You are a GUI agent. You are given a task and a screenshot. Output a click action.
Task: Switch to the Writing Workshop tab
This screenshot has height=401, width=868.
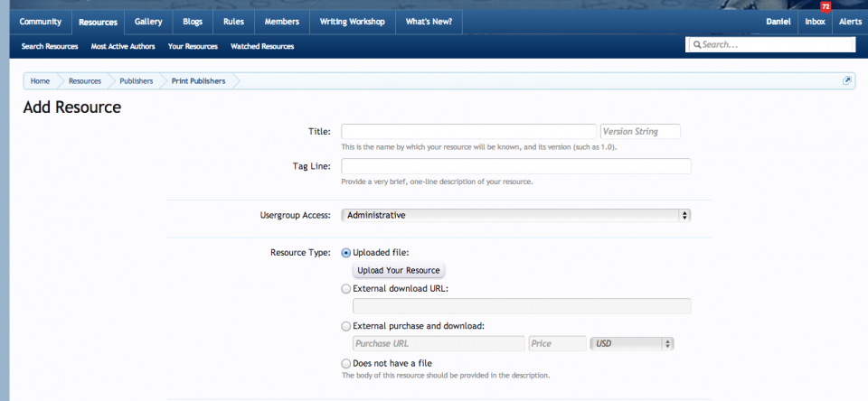pyautogui.click(x=352, y=22)
